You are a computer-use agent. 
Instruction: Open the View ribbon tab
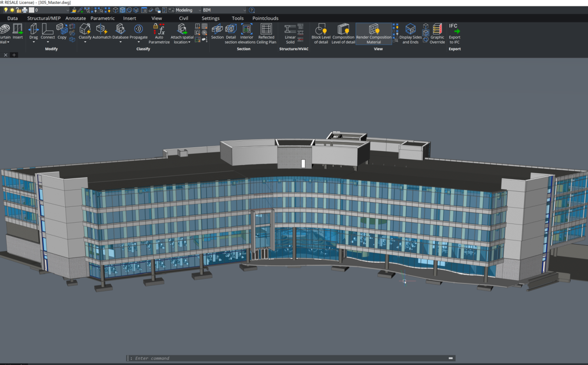pyautogui.click(x=157, y=18)
